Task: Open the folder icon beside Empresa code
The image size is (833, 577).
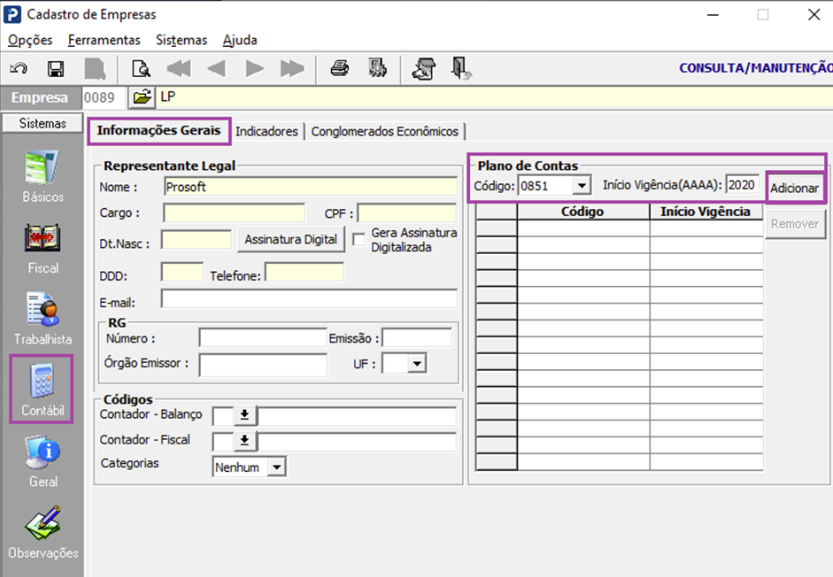Action: pos(141,97)
